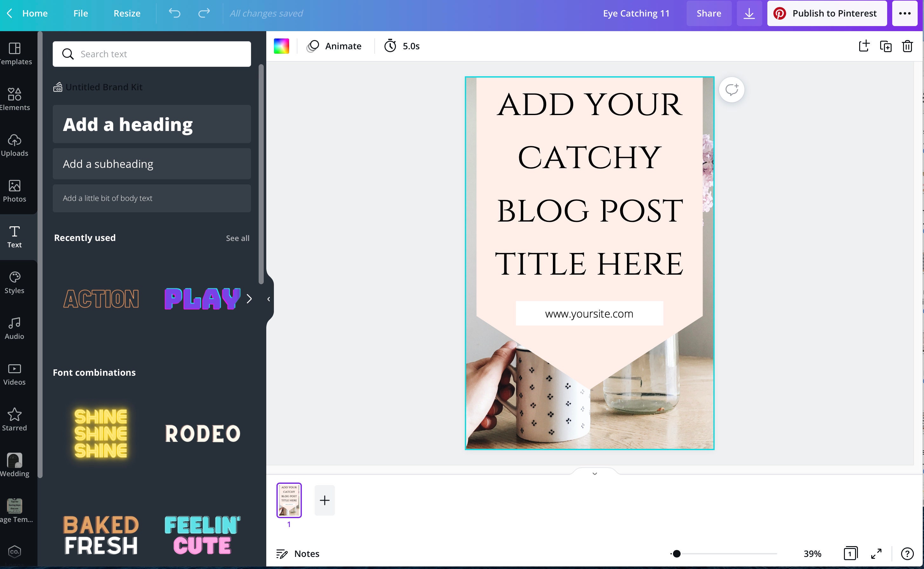Viewport: 924px width, 569px height.
Task: Select the SHINE SHINE SHINE font combination
Action: pyautogui.click(x=101, y=434)
